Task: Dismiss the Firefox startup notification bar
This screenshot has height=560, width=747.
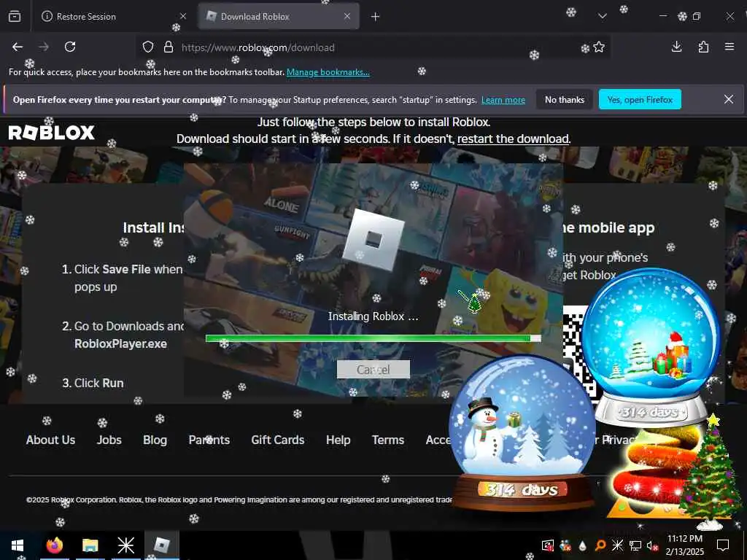Action: click(x=729, y=99)
